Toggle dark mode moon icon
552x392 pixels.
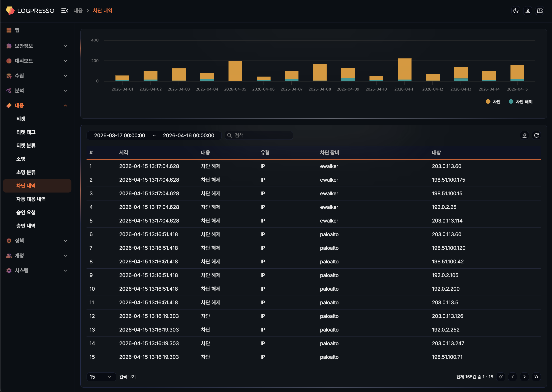(516, 11)
